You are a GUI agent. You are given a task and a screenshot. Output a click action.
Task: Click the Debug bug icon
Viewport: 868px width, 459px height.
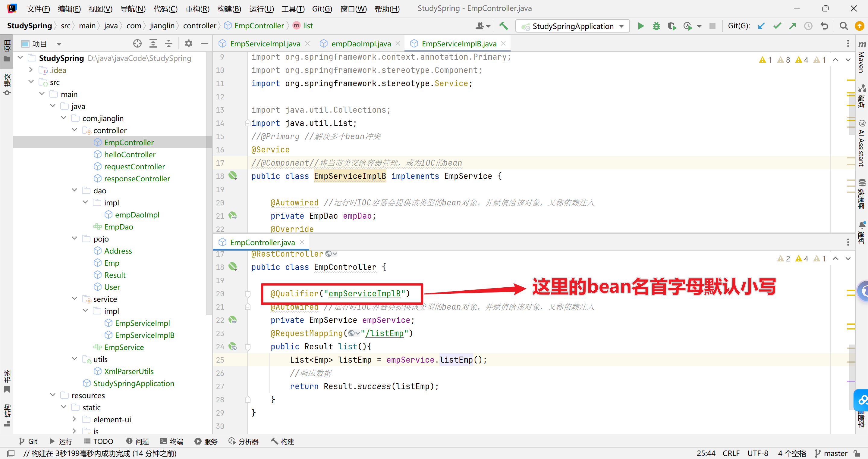tap(656, 26)
